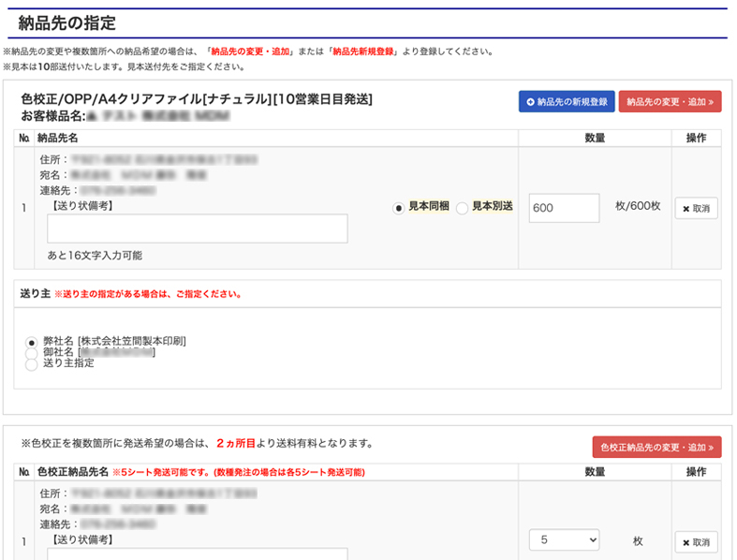737x560 pixels.
Task: Select 弊社名 as the sender
Action: coord(32,342)
